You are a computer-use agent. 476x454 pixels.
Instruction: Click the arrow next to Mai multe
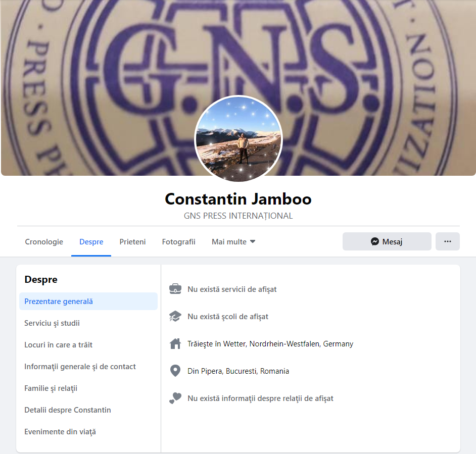pos(253,241)
